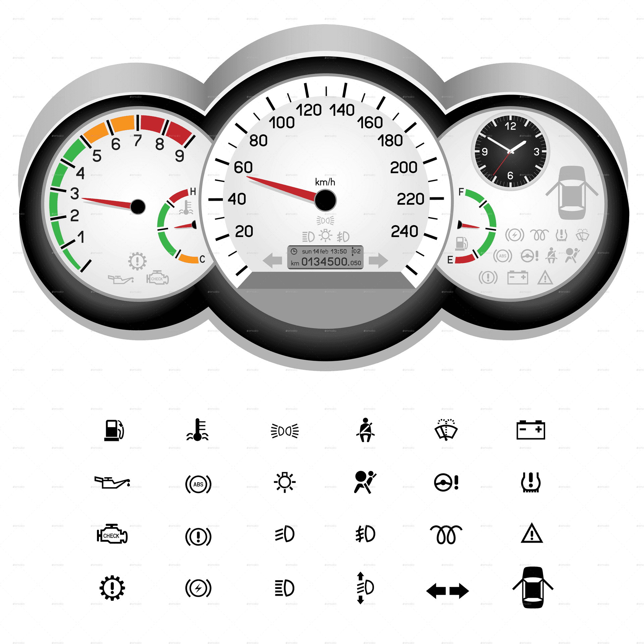Screen dimensions: 644x644
Task: Click the black airbag icon in the icon grid
Action: pyautogui.click(x=365, y=482)
